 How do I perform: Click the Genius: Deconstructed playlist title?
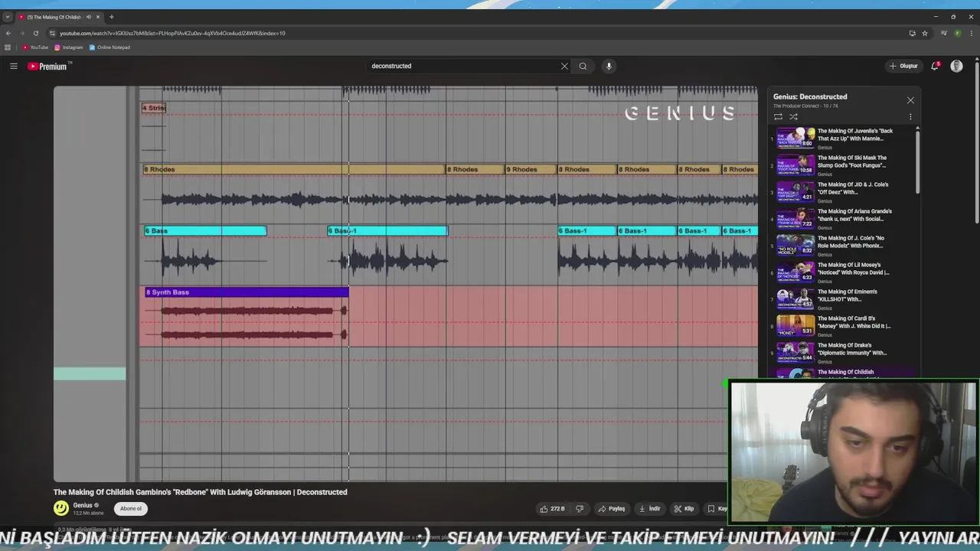(810, 97)
